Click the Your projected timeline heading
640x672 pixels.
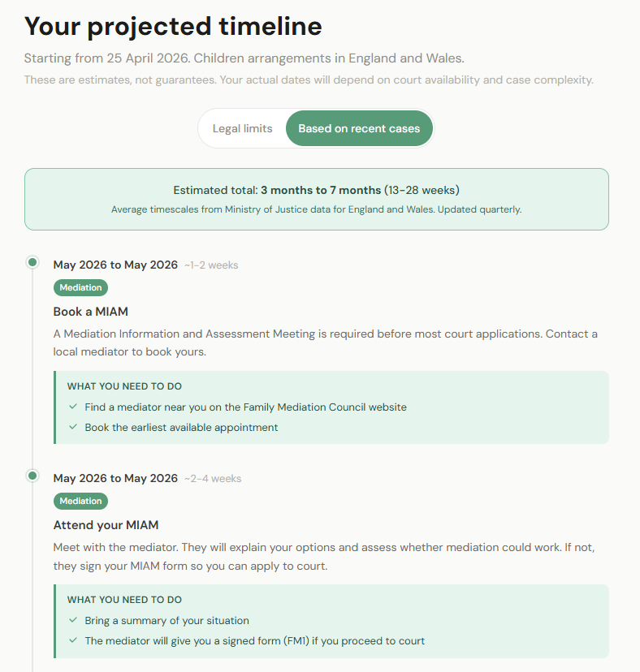[x=173, y=27]
